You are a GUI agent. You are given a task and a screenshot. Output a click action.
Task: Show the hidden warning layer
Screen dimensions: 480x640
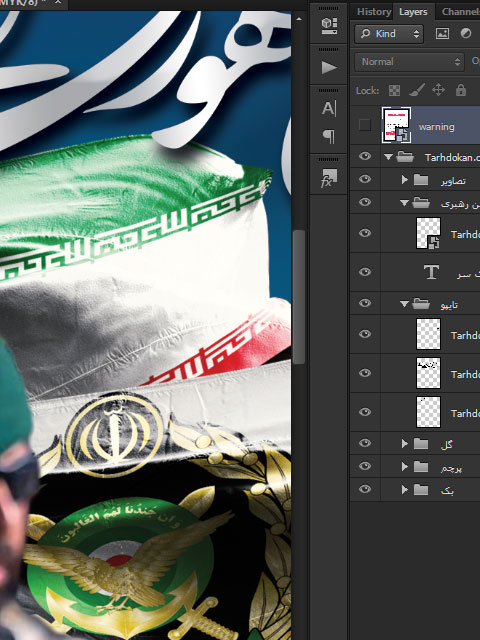tap(364, 125)
